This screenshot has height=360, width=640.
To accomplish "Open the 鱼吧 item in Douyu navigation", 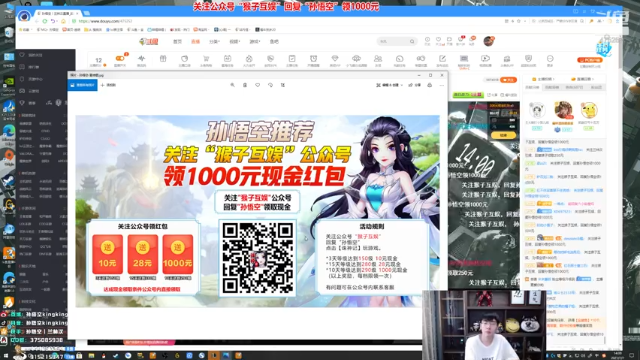I will click(x=274, y=41).
